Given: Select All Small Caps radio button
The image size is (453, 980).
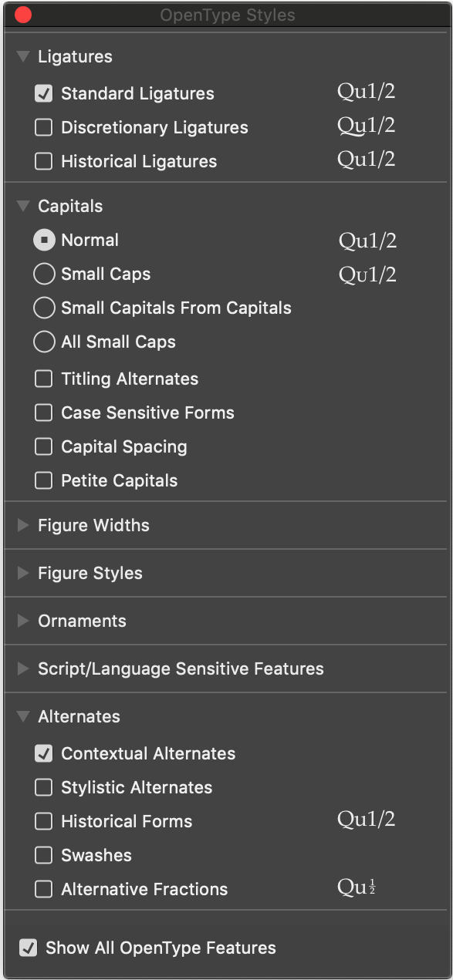Looking at the screenshot, I should [45, 342].
